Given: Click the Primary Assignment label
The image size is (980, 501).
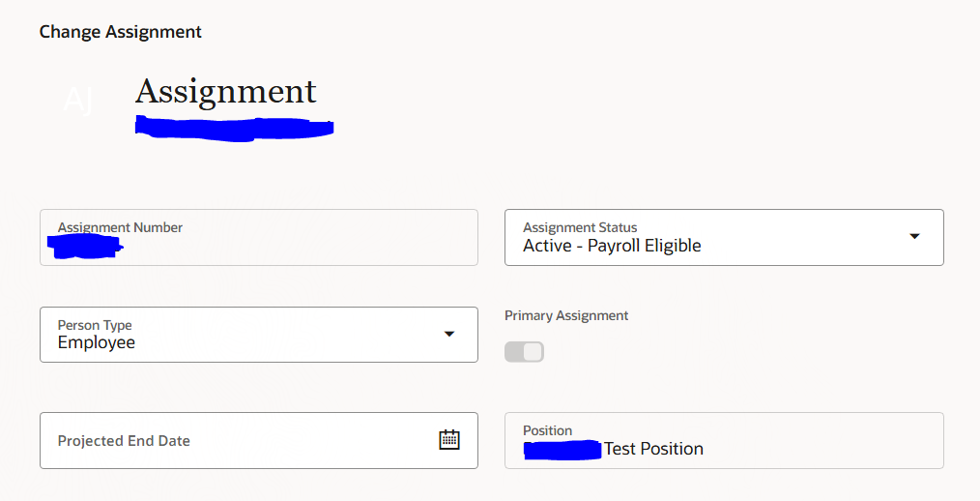Looking at the screenshot, I should click(566, 316).
